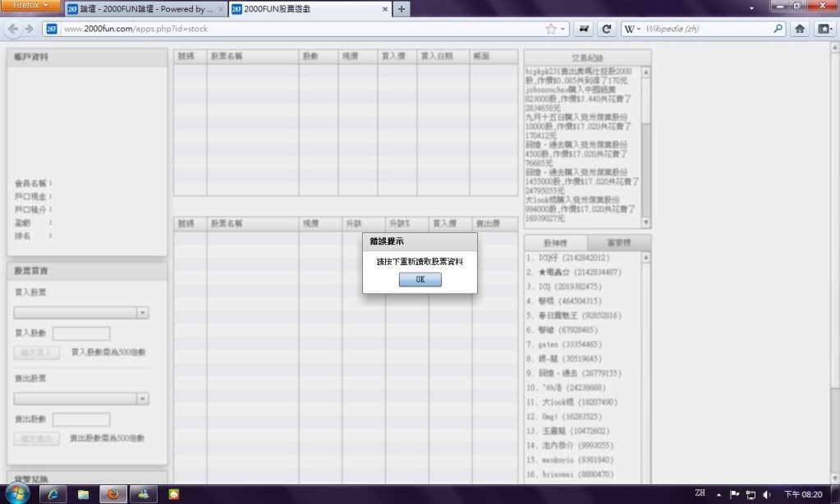Click the 賣出股數 quantity input field
The width and height of the screenshot is (840, 504).
tap(81, 419)
